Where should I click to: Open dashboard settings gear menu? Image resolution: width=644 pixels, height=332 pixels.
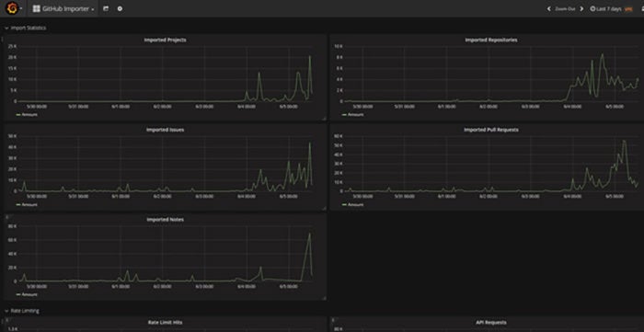[120, 8]
